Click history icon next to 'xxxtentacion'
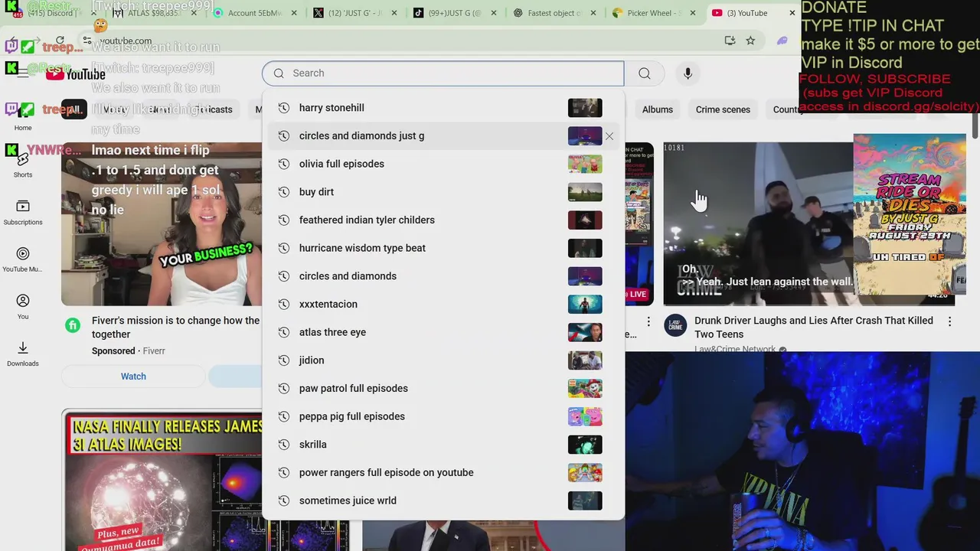Screen dimensions: 980x551 click(283, 305)
